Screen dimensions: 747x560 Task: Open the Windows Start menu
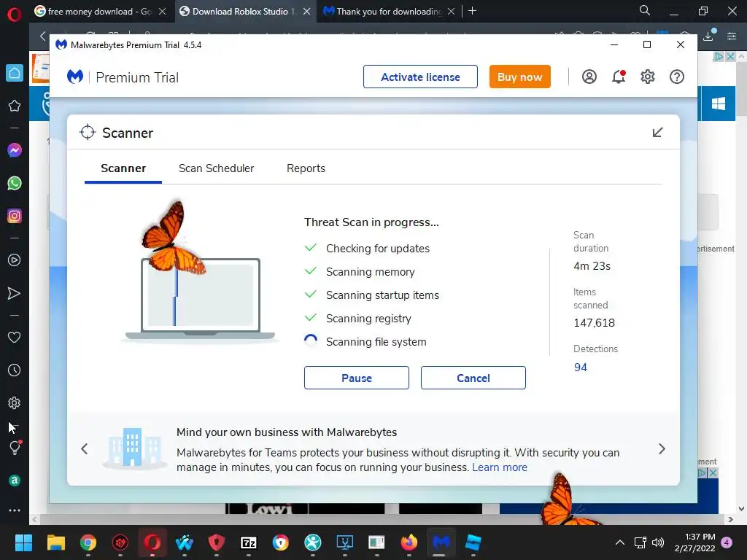23,542
